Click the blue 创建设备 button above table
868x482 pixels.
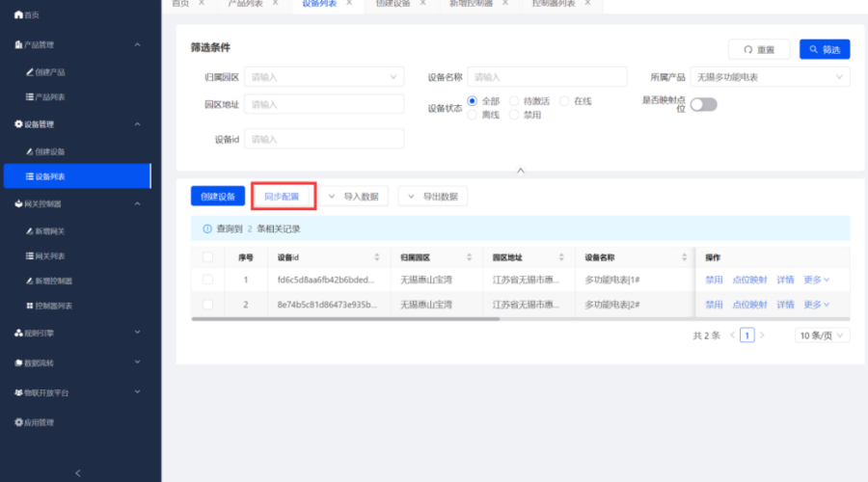pos(218,197)
